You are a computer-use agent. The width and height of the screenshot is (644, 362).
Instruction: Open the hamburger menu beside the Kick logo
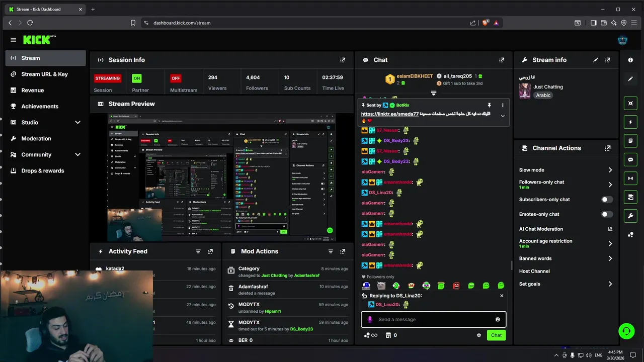(13, 40)
